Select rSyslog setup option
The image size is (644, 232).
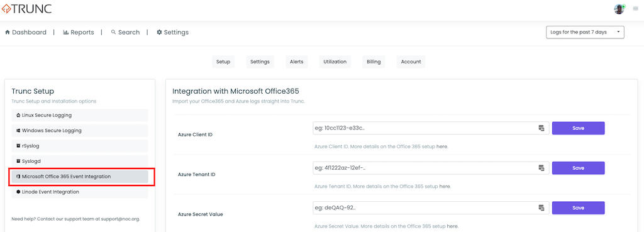tap(80, 146)
